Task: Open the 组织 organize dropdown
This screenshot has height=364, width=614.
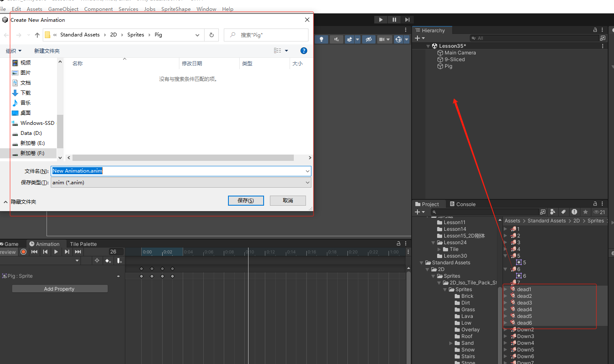Action: click(13, 51)
